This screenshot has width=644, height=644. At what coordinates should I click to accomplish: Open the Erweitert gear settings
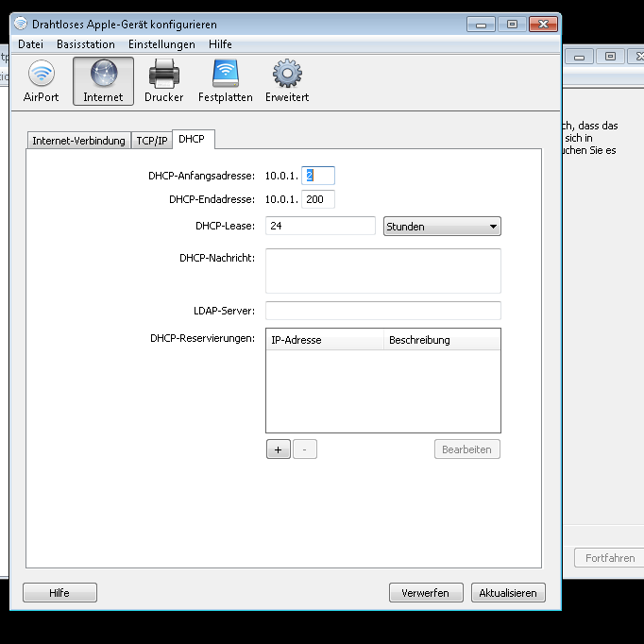pos(287,81)
